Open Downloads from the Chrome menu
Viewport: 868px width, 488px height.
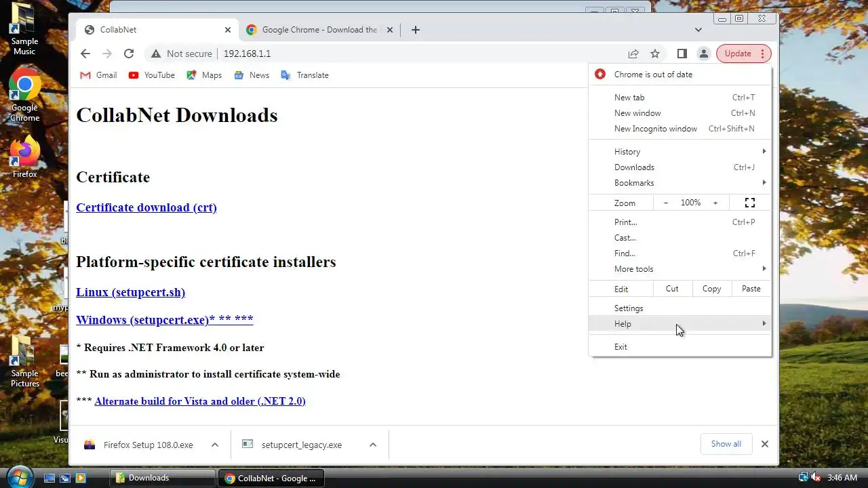(x=679, y=167)
